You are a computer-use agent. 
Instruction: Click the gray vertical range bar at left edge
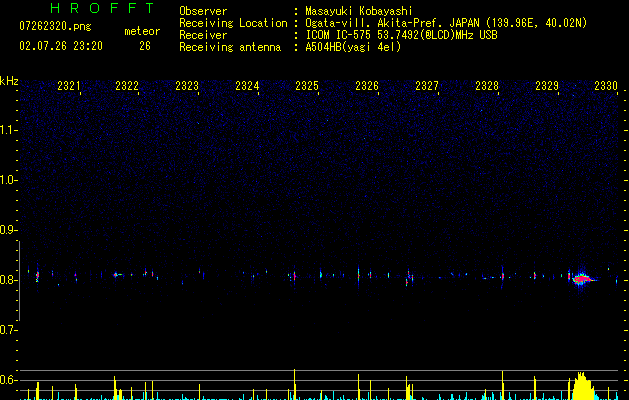tap(19, 281)
